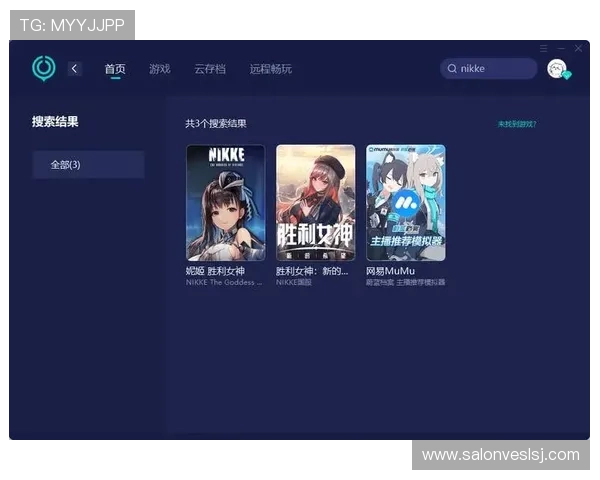Screen dimensions: 600x480
Task: Click the search field containing nikke
Action: (x=489, y=69)
